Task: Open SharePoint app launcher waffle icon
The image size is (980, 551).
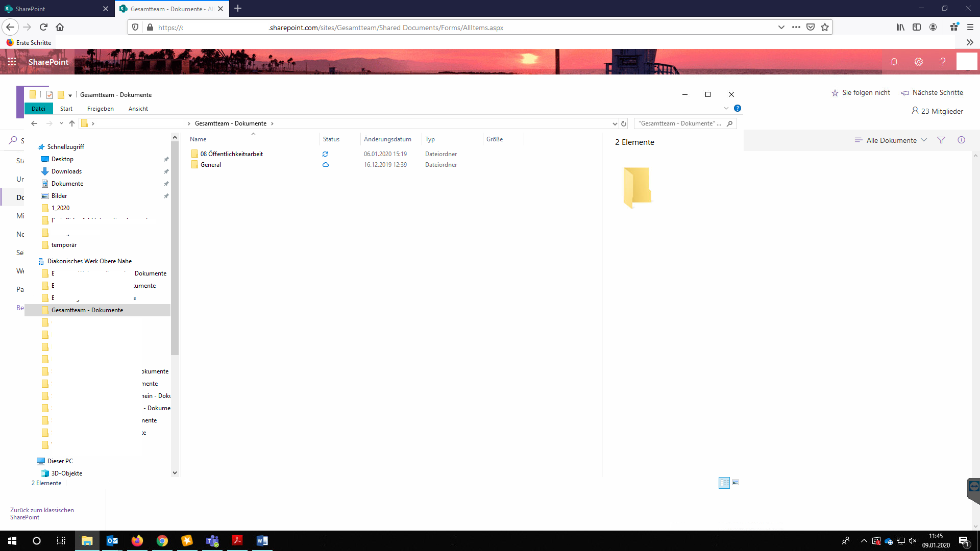Action: (12, 62)
